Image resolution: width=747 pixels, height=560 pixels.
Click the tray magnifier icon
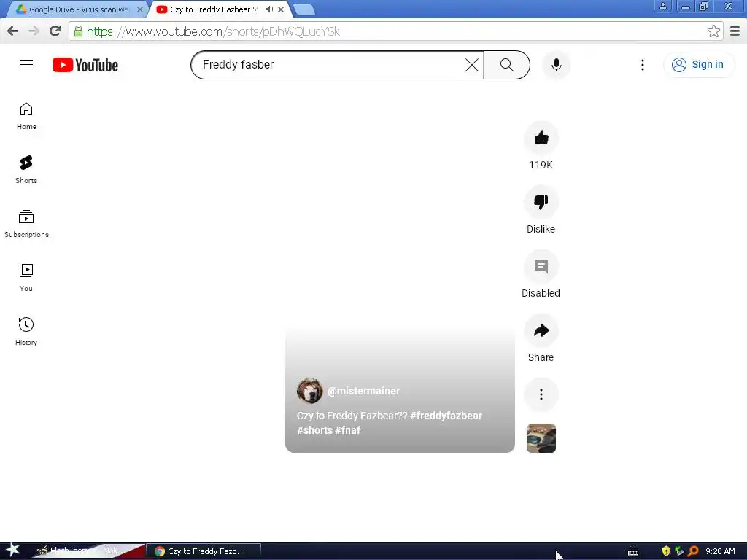693,551
